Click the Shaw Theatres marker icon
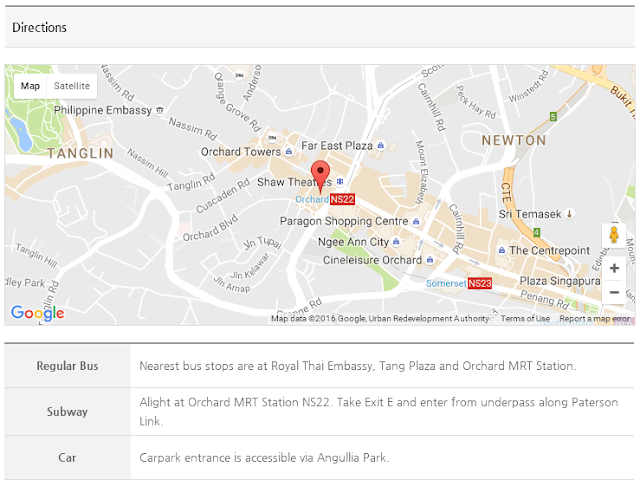 tap(340, 181)
